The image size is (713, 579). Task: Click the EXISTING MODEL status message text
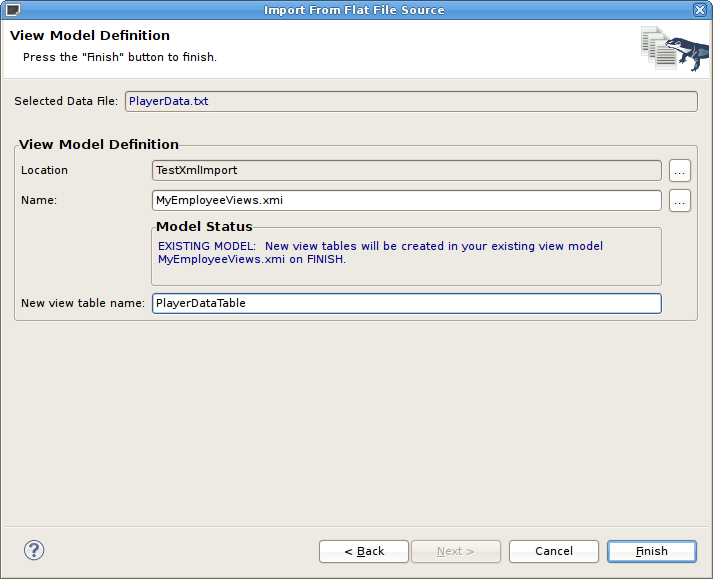point(380,252)
